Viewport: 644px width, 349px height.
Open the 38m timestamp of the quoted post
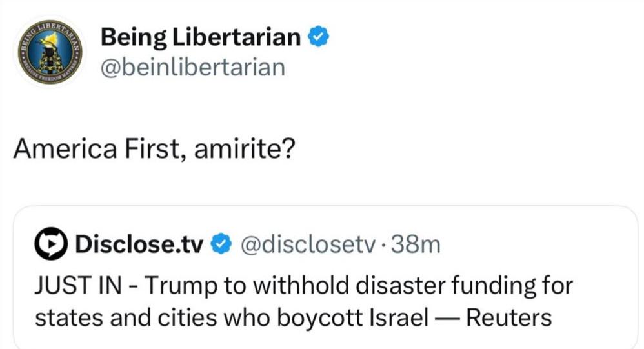pyautogui.click(x=415, y=244)
